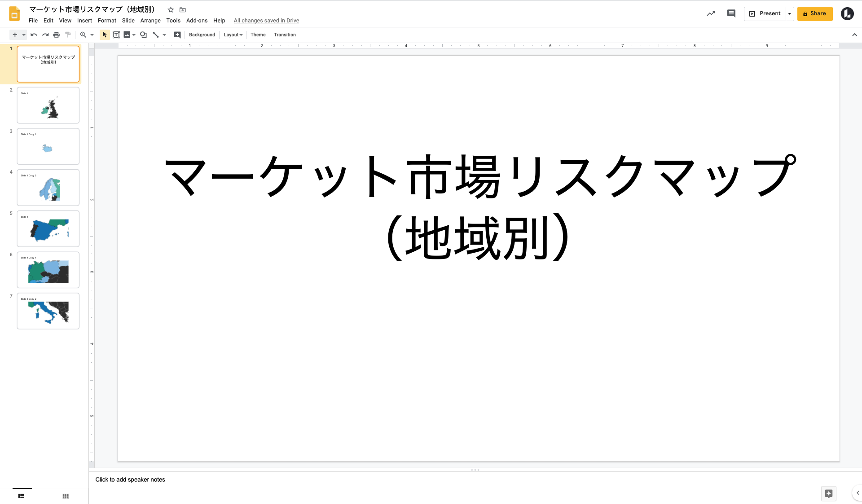This screenshot has height=504, width=862.
Task: Select the 'Slide 4' thumbnail
Action: 48,228
